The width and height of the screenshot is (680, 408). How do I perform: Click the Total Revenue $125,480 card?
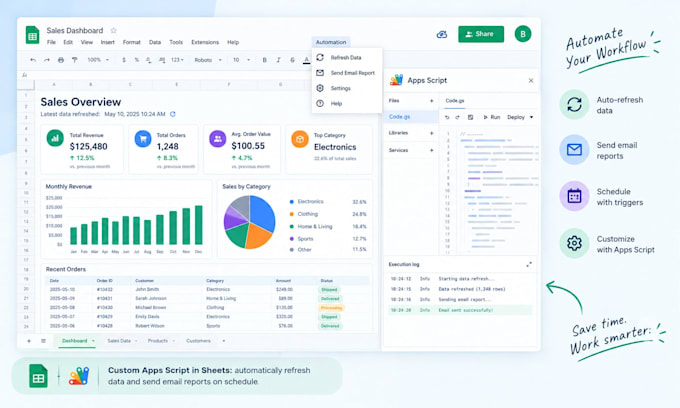point(82,149)
